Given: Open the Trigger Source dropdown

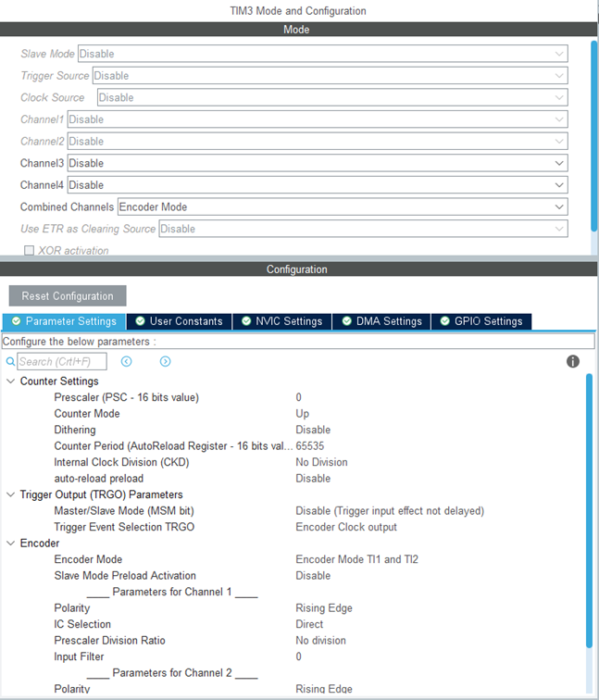Looking at the screenshot, I should pos(330,75).
